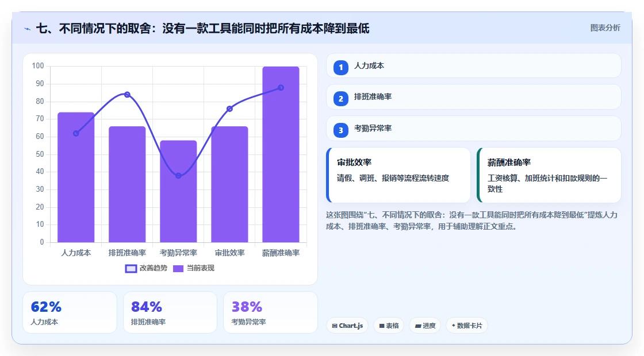
Task: Select the 数据卡片 tag
Action: [466, 326]
